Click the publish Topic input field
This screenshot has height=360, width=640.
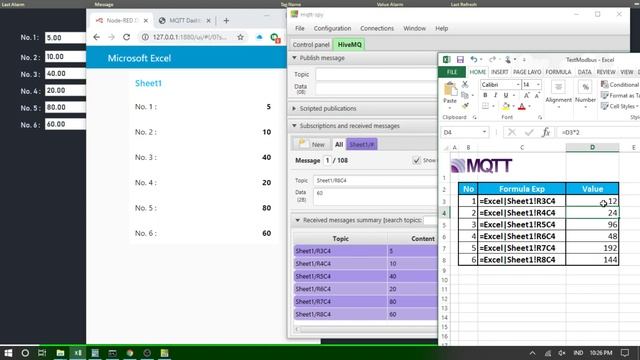tap(376, 74)
